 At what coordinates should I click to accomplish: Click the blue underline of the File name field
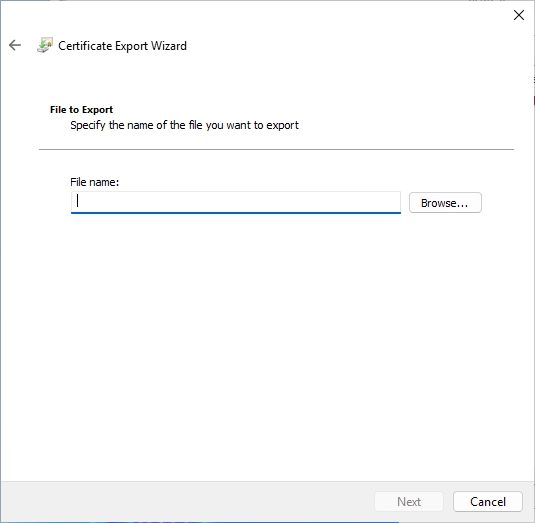236,213
